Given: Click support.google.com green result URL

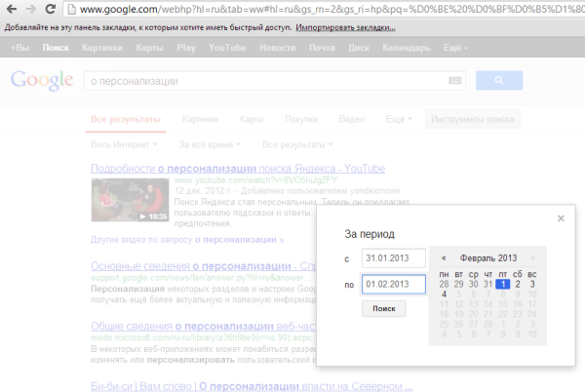Looking at the screenshot, I should pos(201,278).
